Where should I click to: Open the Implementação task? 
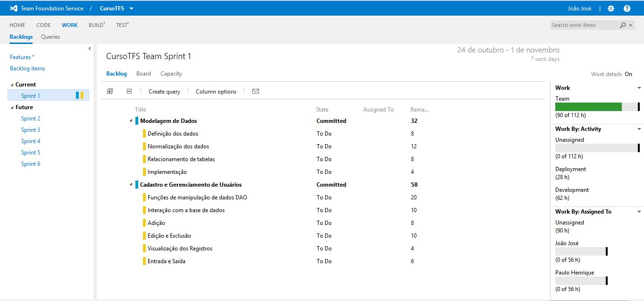pyautogui.click(x=167, y=172)
